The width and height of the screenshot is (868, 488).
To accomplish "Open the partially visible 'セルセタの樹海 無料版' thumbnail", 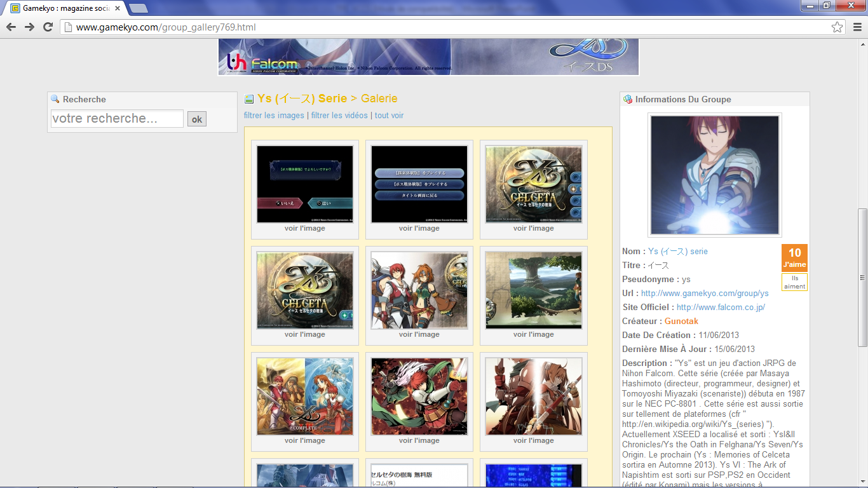I will pyautogui.click(x=419, y=475).
